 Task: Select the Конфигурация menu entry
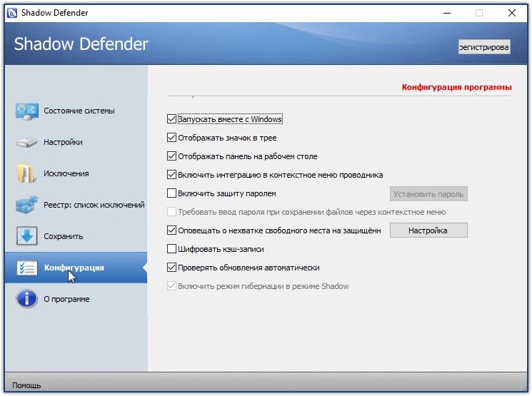(x=74, y=268)
